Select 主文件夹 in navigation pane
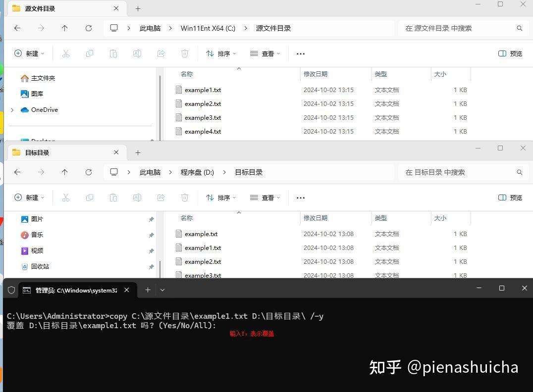Image resolution: width=533 pixels, height=392 pixels. point(38,78)
